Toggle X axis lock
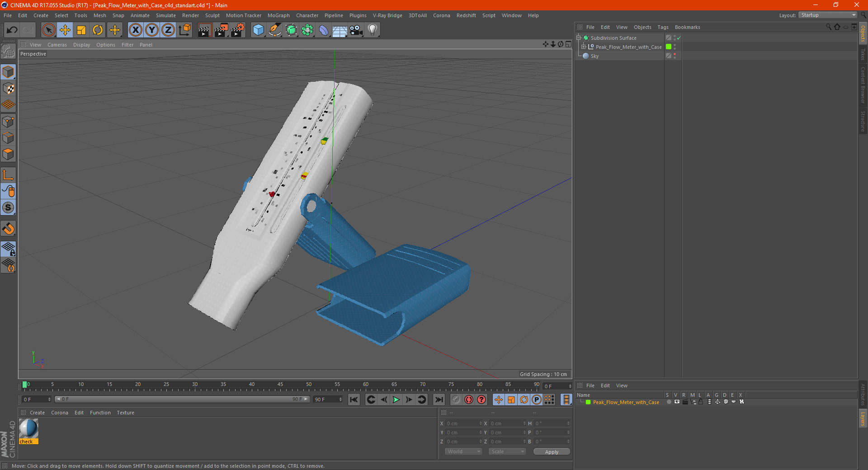The width and height of the screenshot is (868, 470). pyautogui.click(x=135, y=30)
